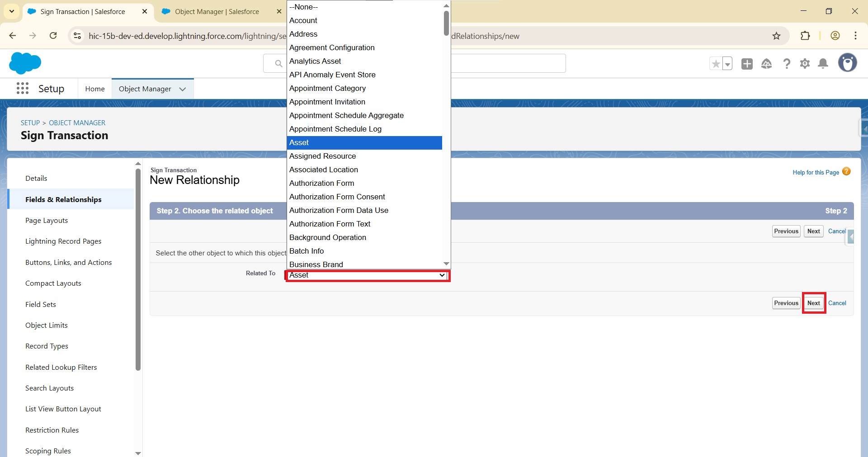Close the Object Manager browser tab
The height and width of the screenshot is (457, 868).
point(279,11)
